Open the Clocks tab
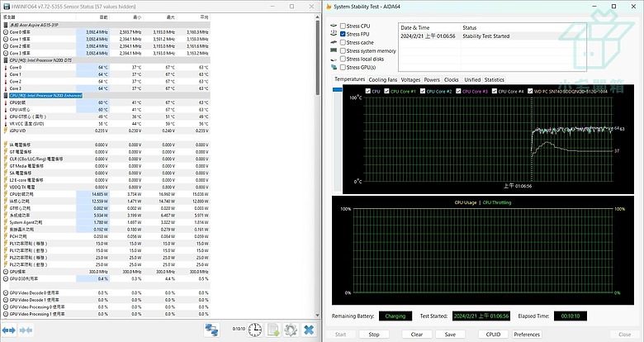The width and height of the screenshot is (644, 342). 451,80
